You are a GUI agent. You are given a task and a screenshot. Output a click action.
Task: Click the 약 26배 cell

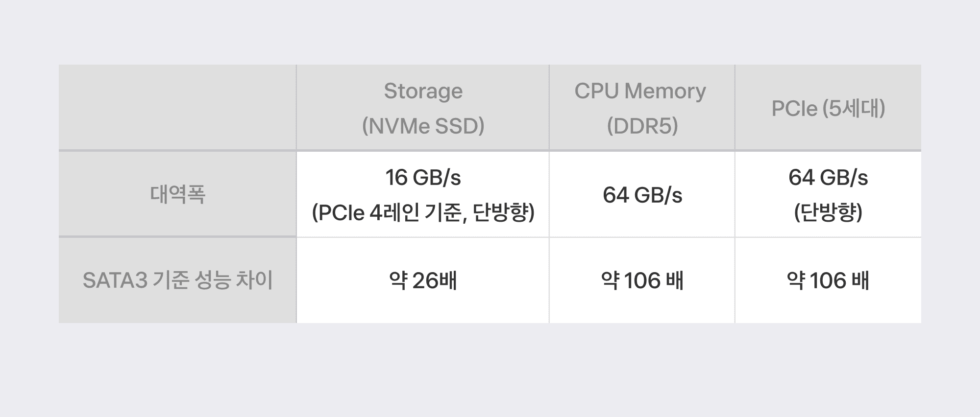423,281
